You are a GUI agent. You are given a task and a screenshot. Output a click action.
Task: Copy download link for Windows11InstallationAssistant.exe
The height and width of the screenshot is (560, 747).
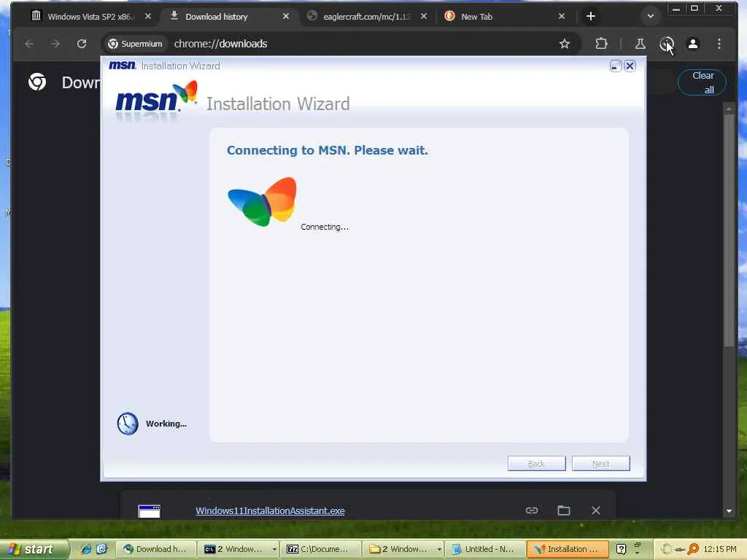point(532,510)
